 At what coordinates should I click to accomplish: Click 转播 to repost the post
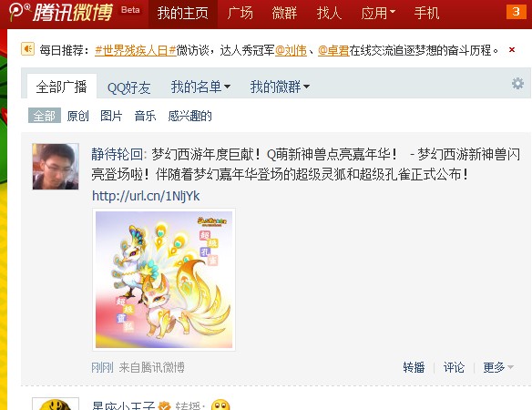(414, 367)
